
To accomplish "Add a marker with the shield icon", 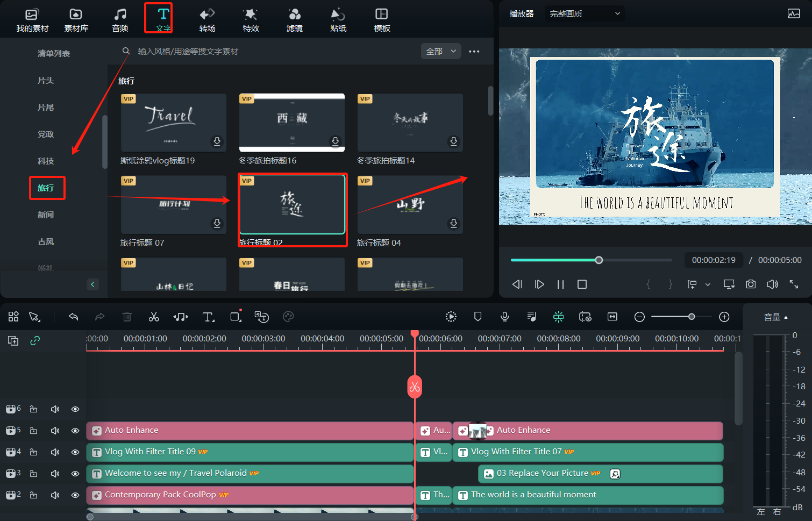I will [x=478, y=317].
